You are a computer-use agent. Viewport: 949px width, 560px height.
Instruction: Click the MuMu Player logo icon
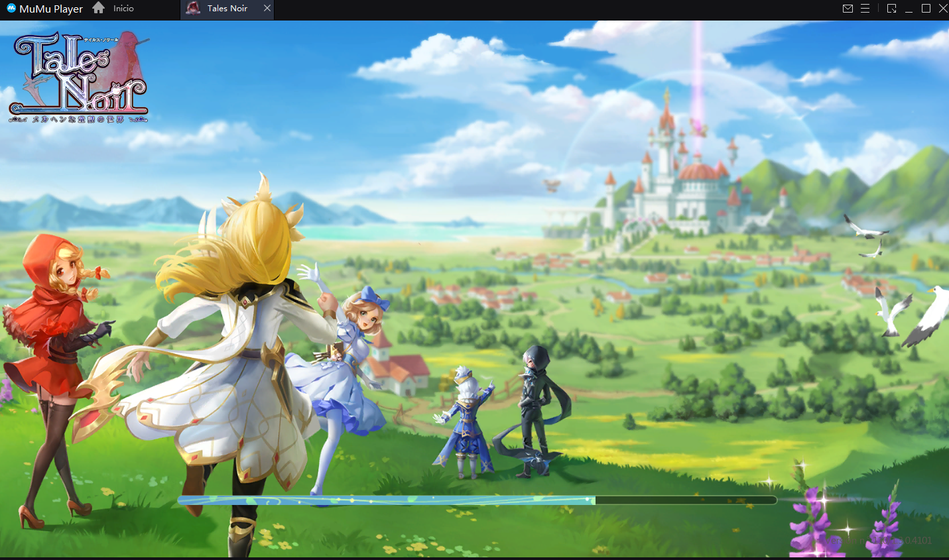point(11,9)
